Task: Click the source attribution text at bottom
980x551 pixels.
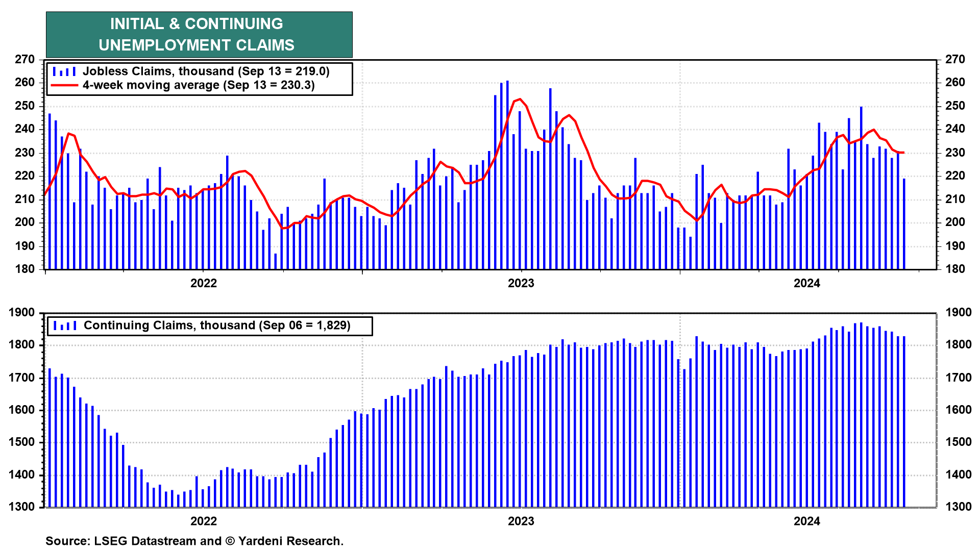Action: click(194, 541)
